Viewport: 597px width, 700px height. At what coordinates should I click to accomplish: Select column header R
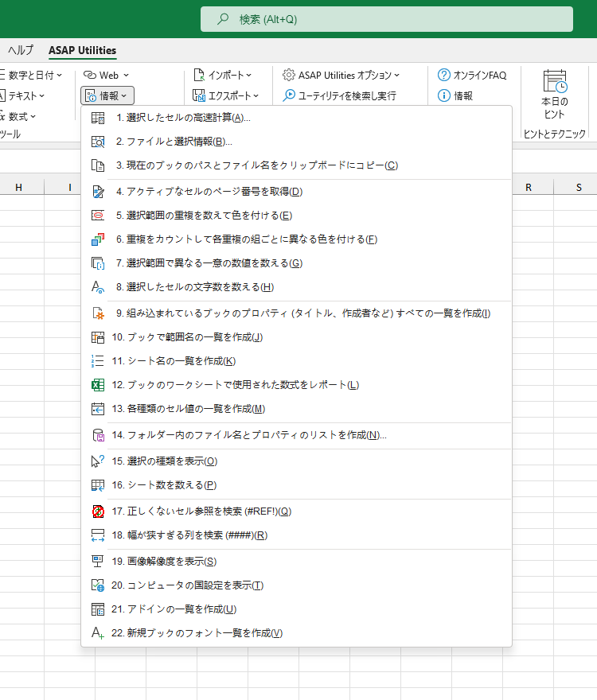click(529, 188)
